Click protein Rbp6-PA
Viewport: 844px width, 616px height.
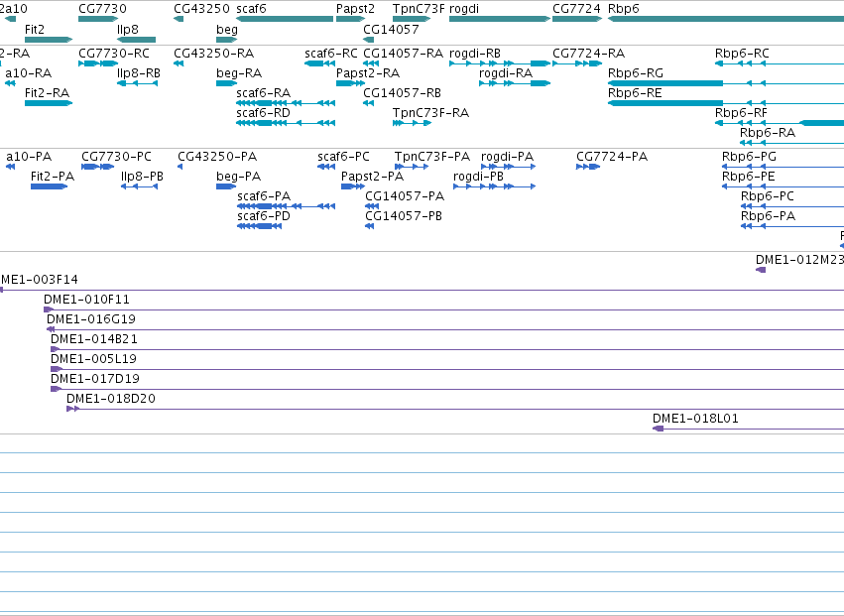(x=792, y=226)
